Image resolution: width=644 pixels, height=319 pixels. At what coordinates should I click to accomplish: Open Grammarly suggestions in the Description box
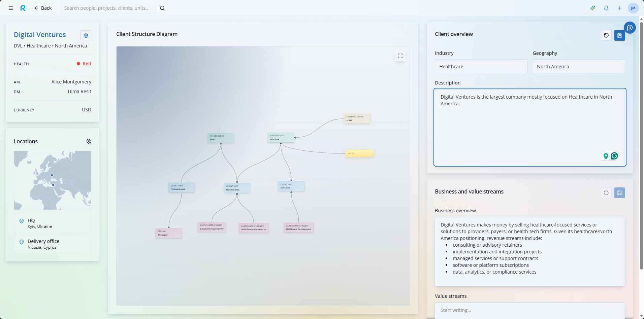[x=615, y=155]
